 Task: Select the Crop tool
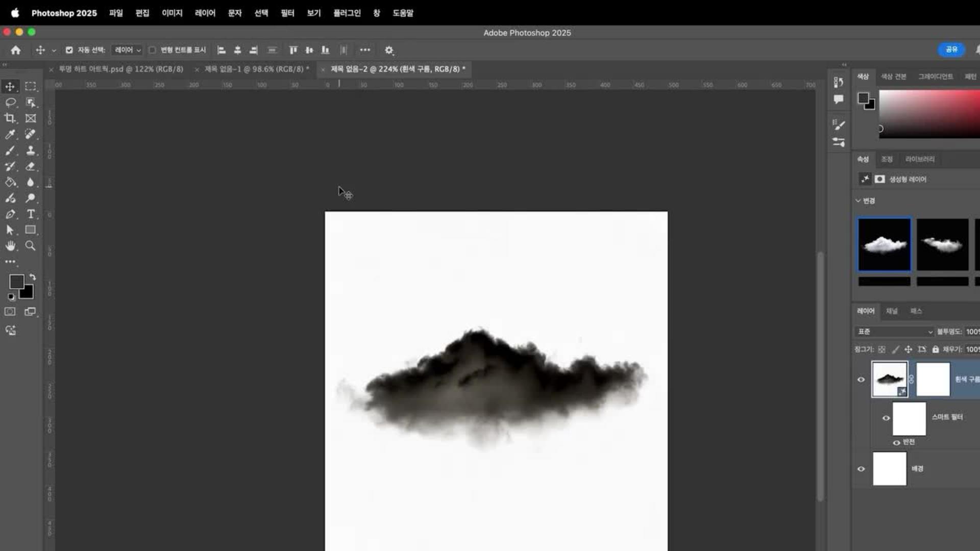point(10,118)
